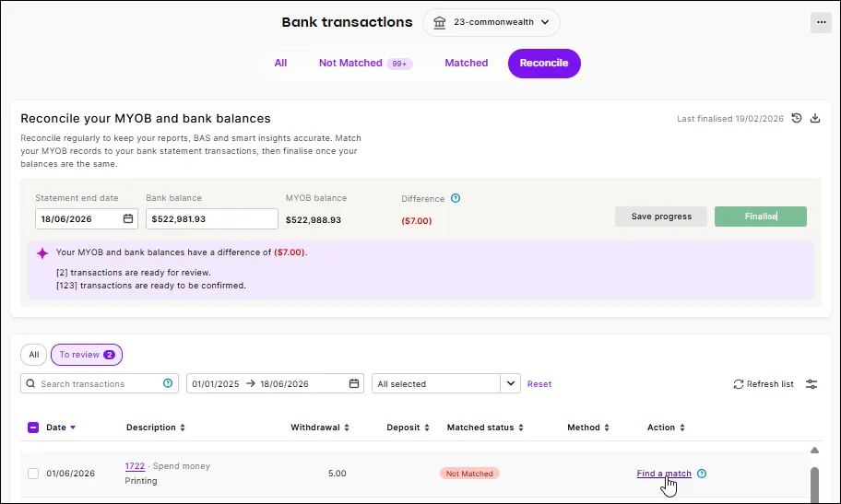
Task: Click the purple sparkle insights icon
Action: coord(42,253)
